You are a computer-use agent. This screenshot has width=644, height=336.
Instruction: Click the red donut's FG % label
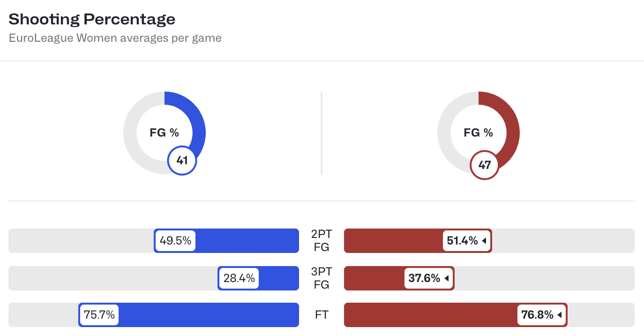478,133
